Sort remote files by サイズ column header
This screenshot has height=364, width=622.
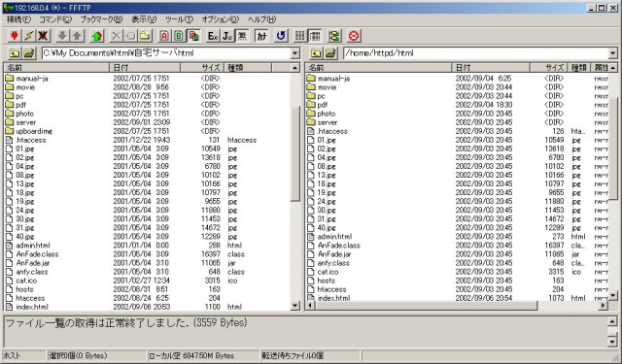[x=549, y=67]
